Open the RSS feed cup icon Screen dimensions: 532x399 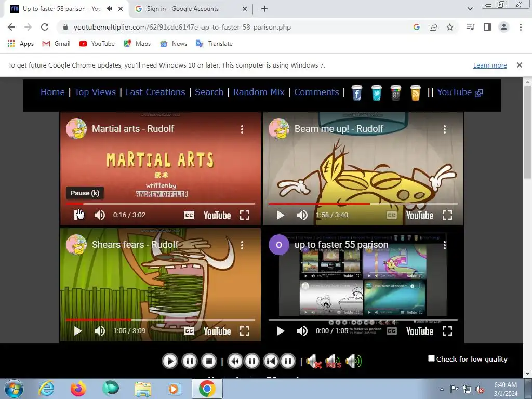point(416,92)
